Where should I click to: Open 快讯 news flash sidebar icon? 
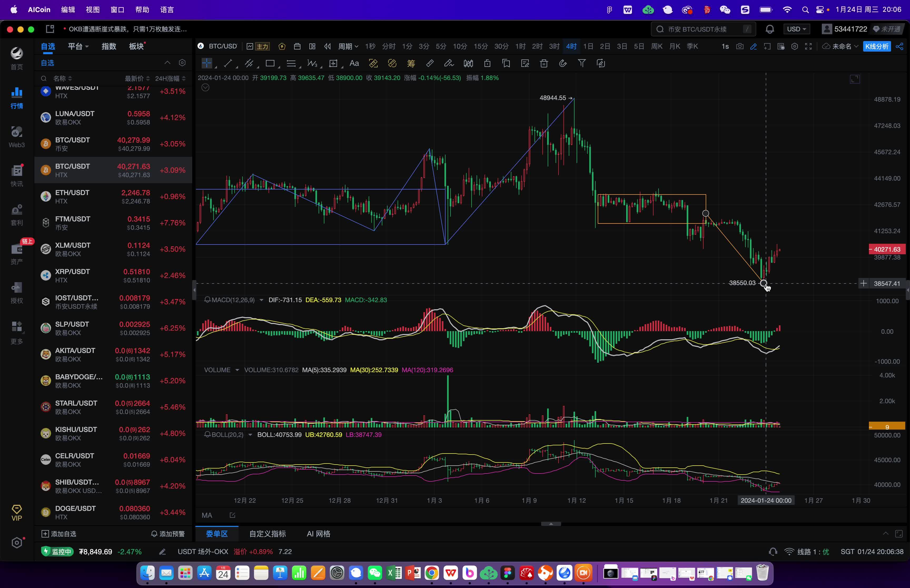point(16,176)
